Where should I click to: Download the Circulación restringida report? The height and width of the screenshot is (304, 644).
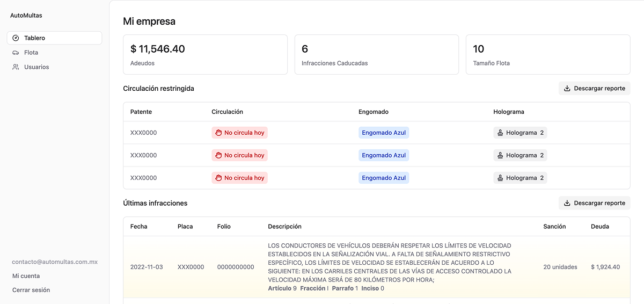tap(594, 89)
